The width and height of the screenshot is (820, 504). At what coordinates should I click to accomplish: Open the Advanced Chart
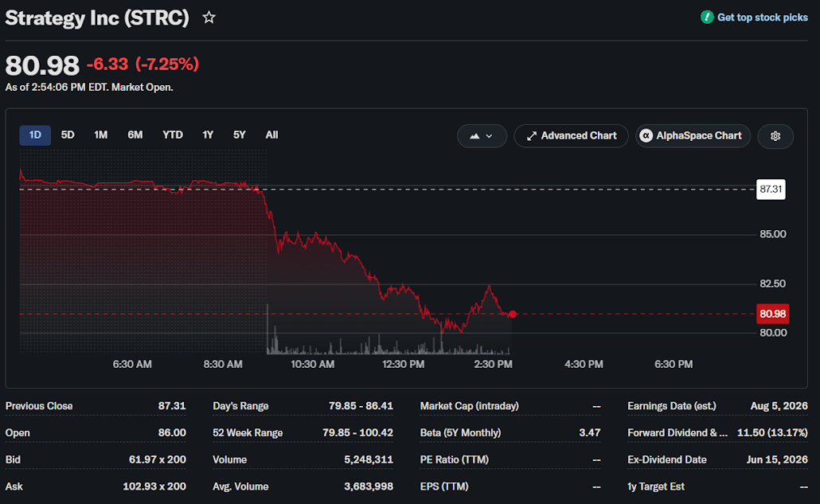pyautogui.click(x=571, y=136)
